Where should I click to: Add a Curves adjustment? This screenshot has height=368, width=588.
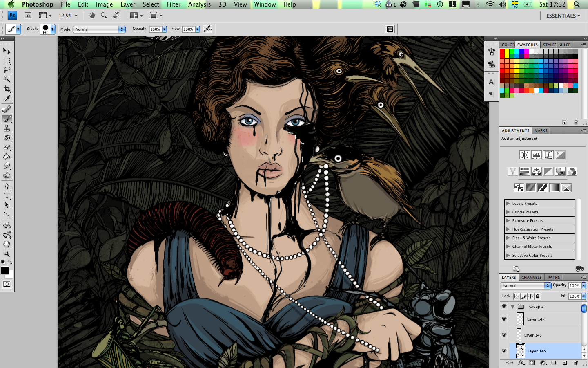pyautogui.click(x=548, y=155)
